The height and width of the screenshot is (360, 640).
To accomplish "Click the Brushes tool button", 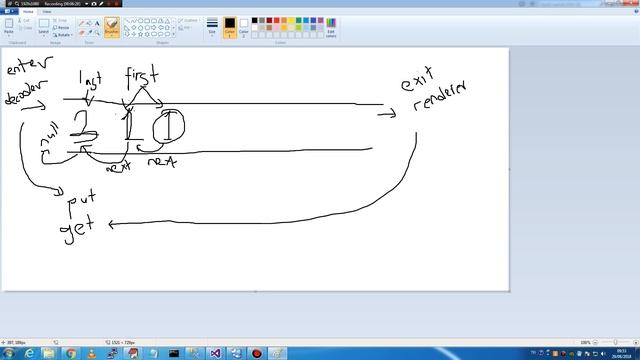I will [x=112, y=27].
